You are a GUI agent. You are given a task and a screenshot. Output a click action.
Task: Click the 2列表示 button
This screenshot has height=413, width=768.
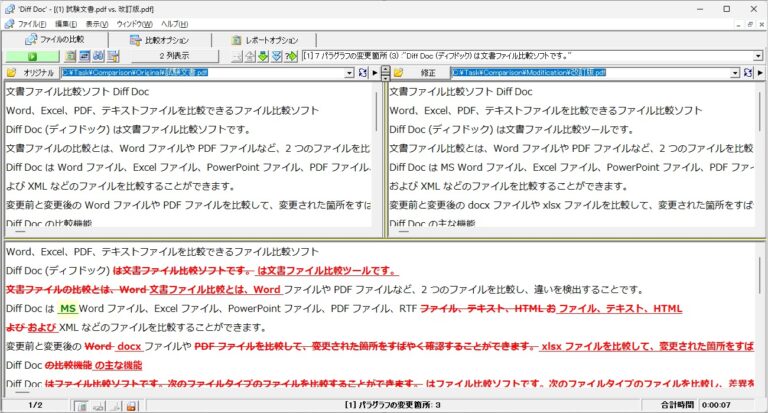click(x=174, y=56)
